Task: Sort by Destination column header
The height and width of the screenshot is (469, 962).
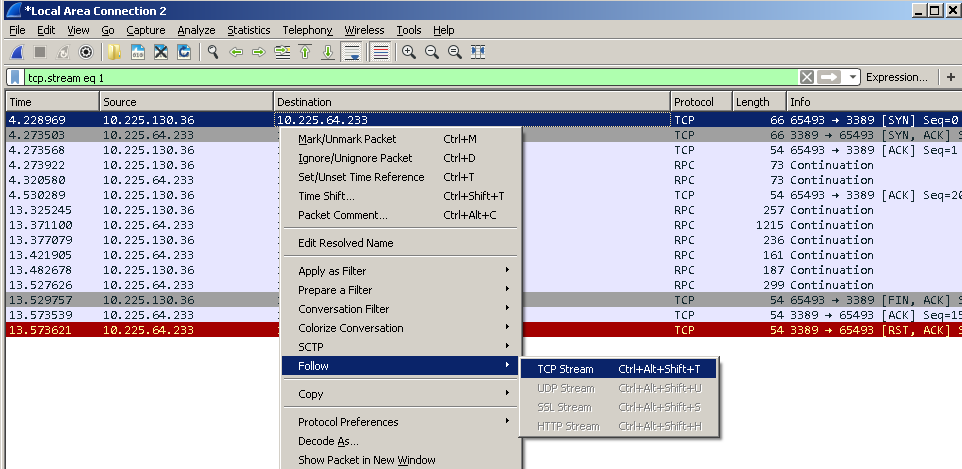Action: coord(472,102)
